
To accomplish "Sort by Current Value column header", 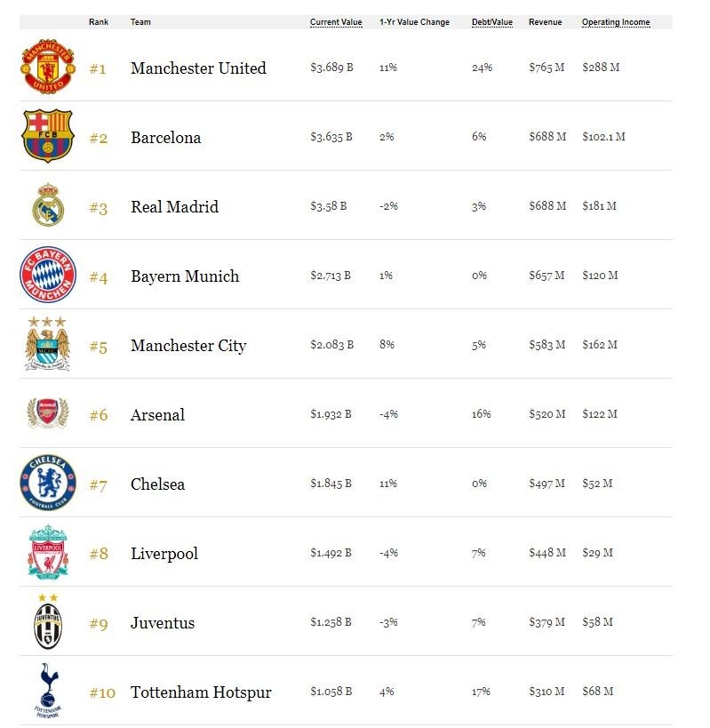I will pos(336,22).
